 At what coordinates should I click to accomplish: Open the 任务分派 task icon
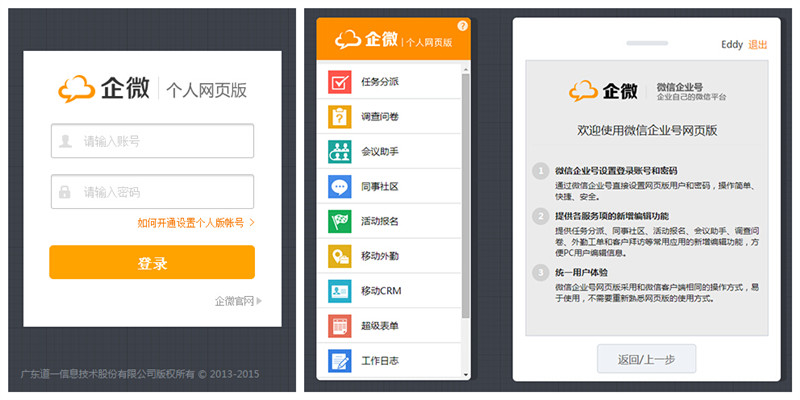click(339, 82)
